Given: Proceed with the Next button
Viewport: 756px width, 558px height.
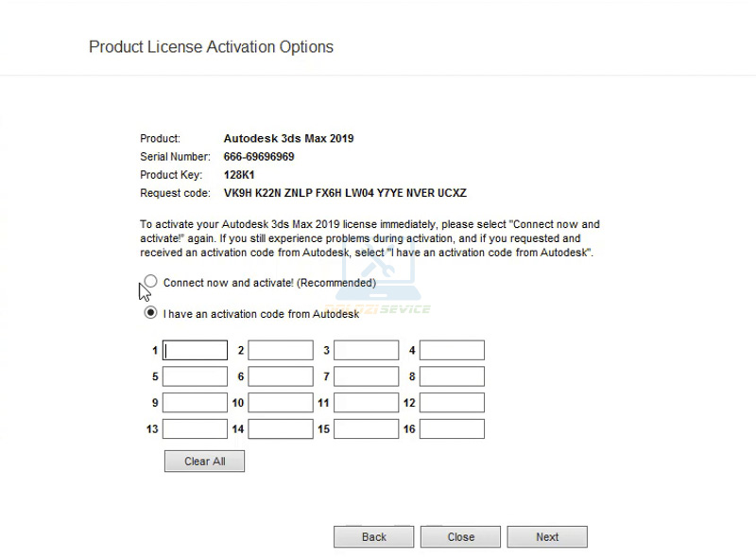Looking at the screenshot, I should pyautogui.click(x=547, y=537).
